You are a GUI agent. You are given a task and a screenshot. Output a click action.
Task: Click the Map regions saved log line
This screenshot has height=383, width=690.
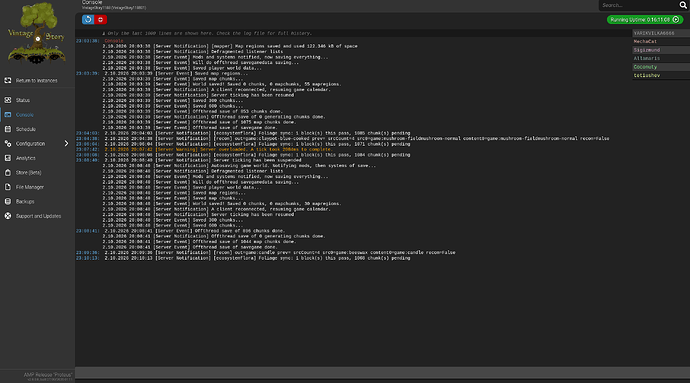pos(230,46)
